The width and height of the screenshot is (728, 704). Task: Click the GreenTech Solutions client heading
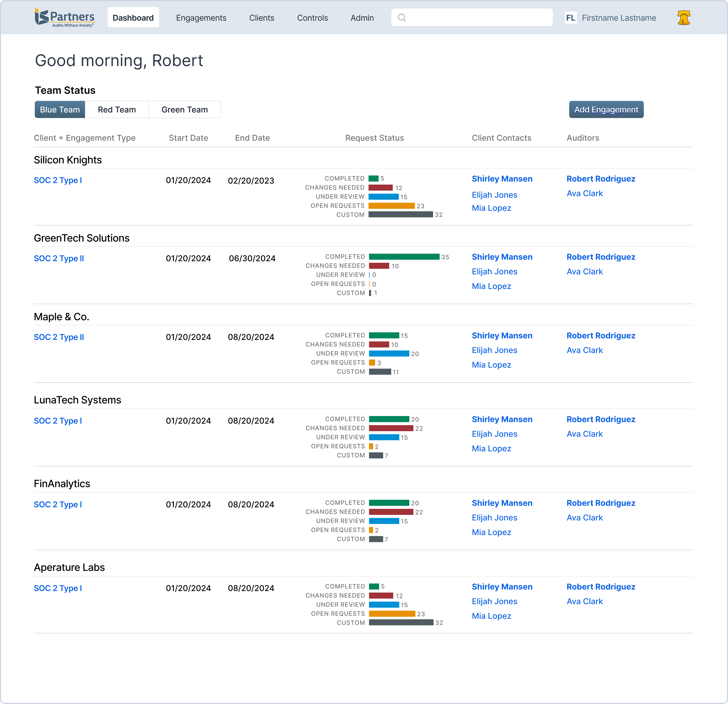82,238
